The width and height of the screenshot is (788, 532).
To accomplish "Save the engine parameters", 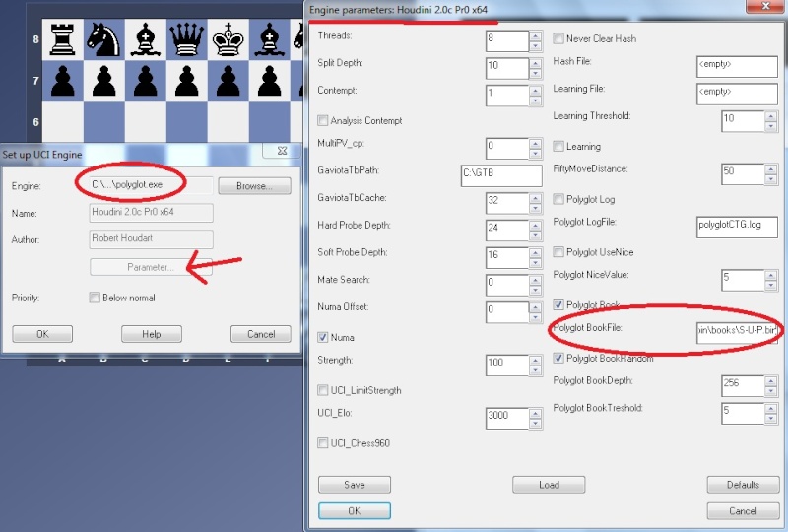I will 355,485.
